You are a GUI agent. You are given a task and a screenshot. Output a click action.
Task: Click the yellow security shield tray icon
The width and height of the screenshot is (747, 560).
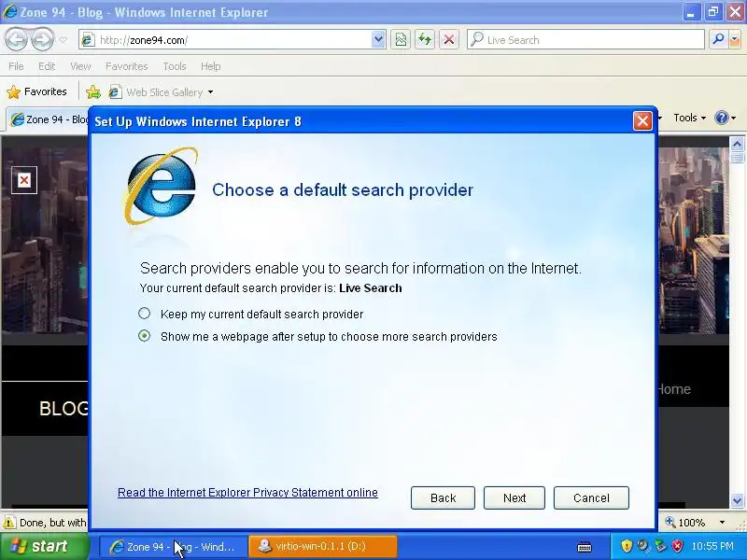click(627, 546)
